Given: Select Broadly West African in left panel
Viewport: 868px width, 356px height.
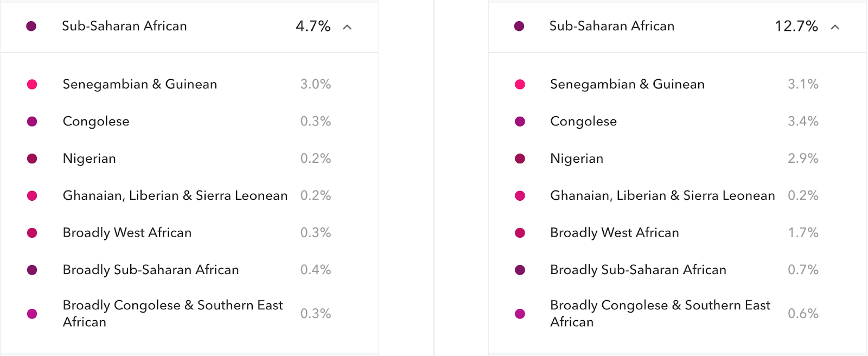Looking at the screenshot, I should [127, 233].
